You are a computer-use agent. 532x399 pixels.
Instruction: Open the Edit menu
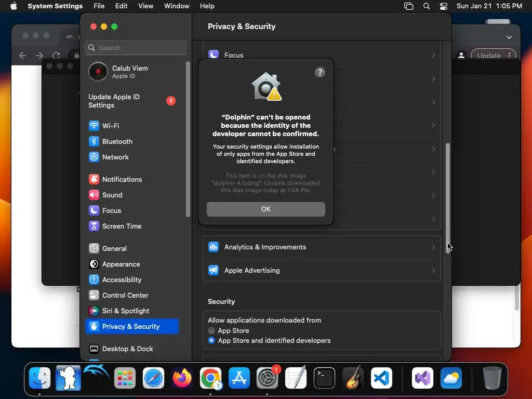pyautogui.click(x=121, y=6)
